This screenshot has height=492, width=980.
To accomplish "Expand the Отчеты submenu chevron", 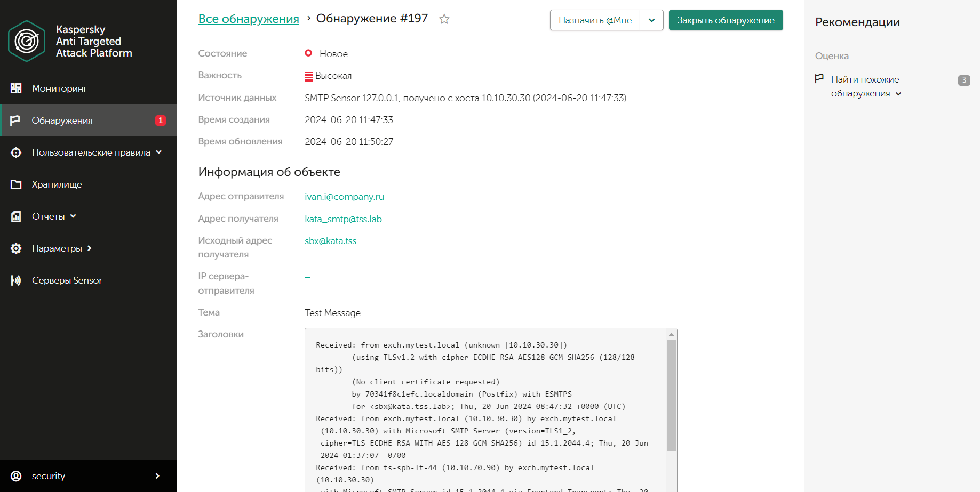I will [73, 216].
